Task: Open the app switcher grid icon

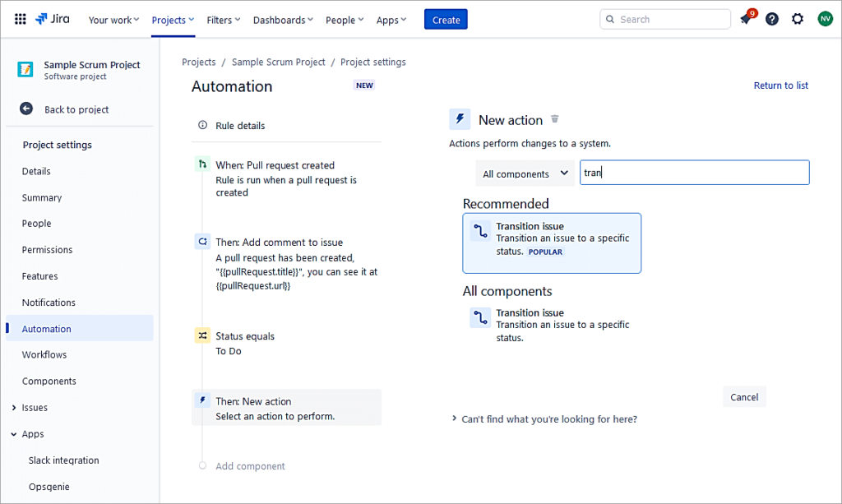Action: [x=21, y=19]
